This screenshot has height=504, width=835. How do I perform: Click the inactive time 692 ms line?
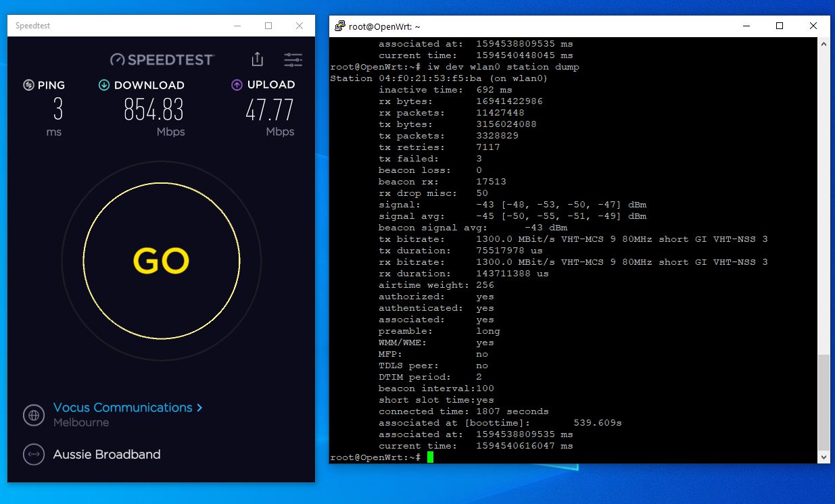[446, 90]
